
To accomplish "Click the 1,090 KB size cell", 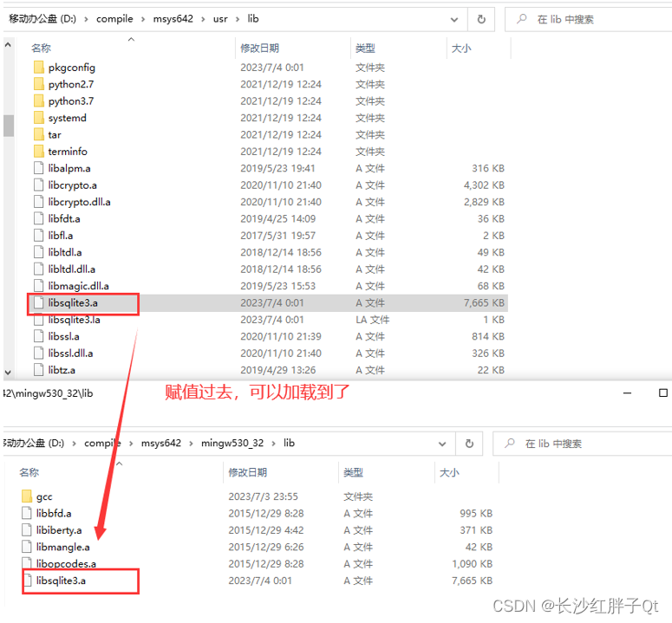I will pyautogui.click(x=472, y=564).
